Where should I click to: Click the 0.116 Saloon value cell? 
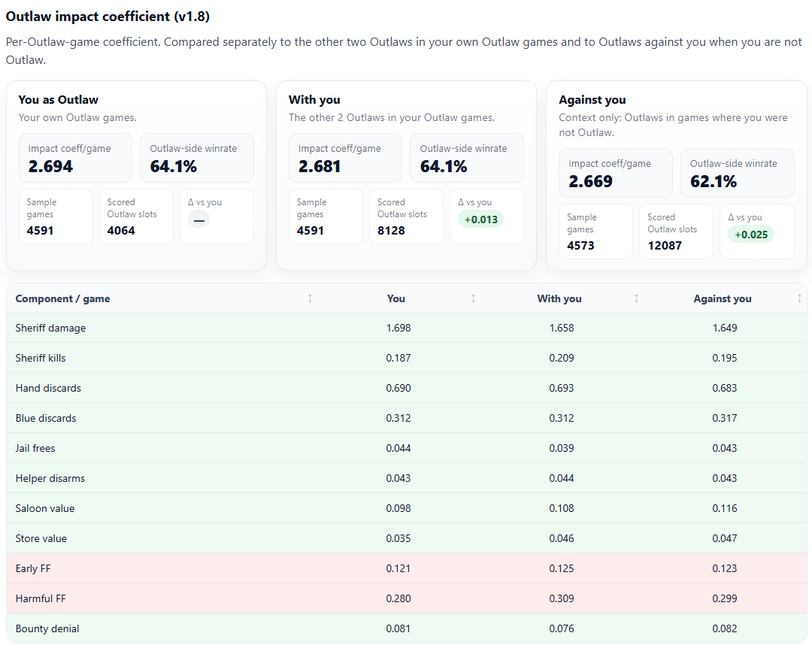click(725, 509)
